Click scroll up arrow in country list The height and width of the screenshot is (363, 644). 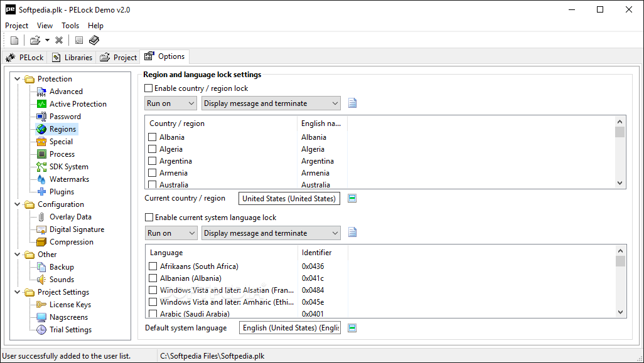coord(620,122)
